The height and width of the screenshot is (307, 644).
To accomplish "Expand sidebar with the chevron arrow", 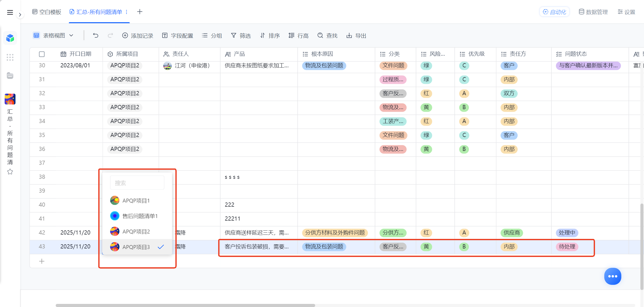I will click(20, 15).
